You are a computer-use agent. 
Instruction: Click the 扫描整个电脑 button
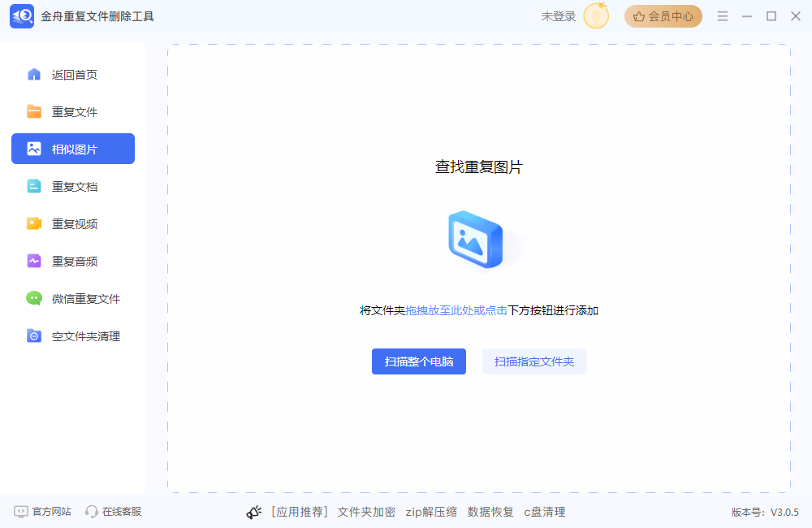(x=419, y=361)
